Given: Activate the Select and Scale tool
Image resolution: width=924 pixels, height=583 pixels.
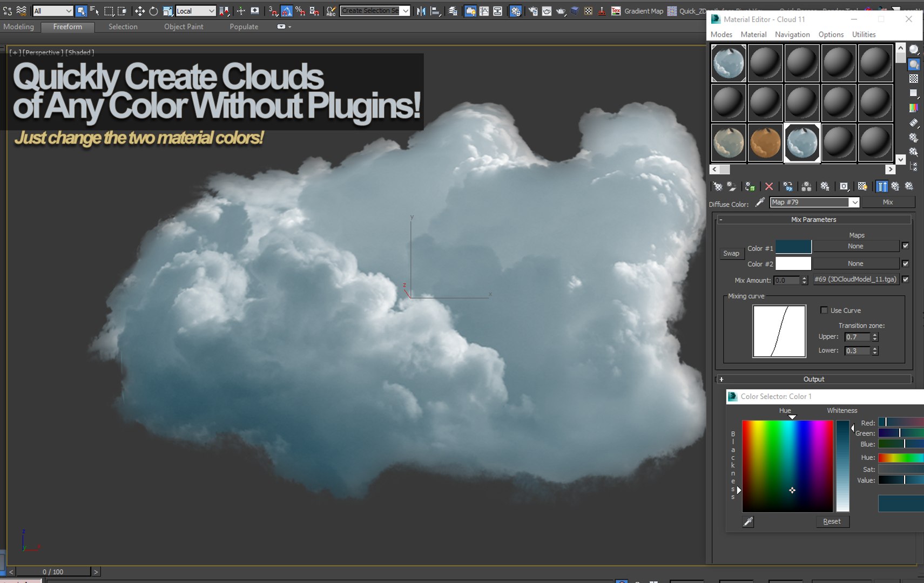Looking at the screenshot, I should [167, 11].
